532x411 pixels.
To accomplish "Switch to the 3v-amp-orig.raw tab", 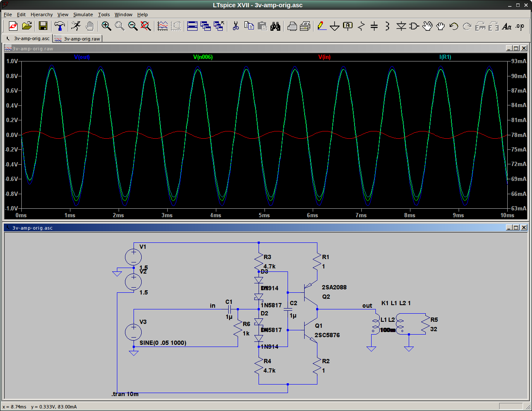I will [x=78, y=39].
